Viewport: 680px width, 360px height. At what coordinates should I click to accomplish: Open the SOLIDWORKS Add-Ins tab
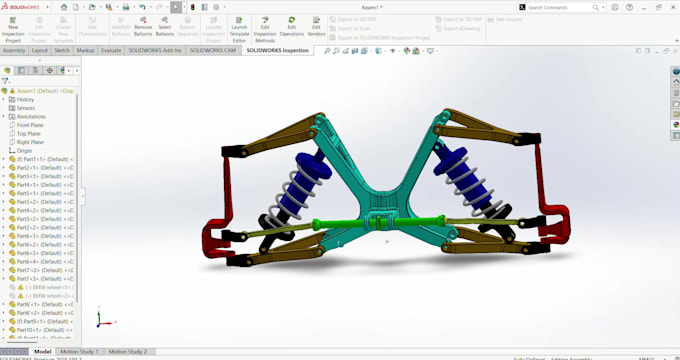point(155,50)
